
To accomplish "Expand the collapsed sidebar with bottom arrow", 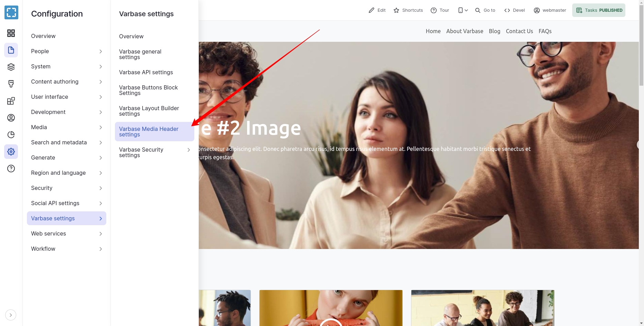I will coord(11,315).
